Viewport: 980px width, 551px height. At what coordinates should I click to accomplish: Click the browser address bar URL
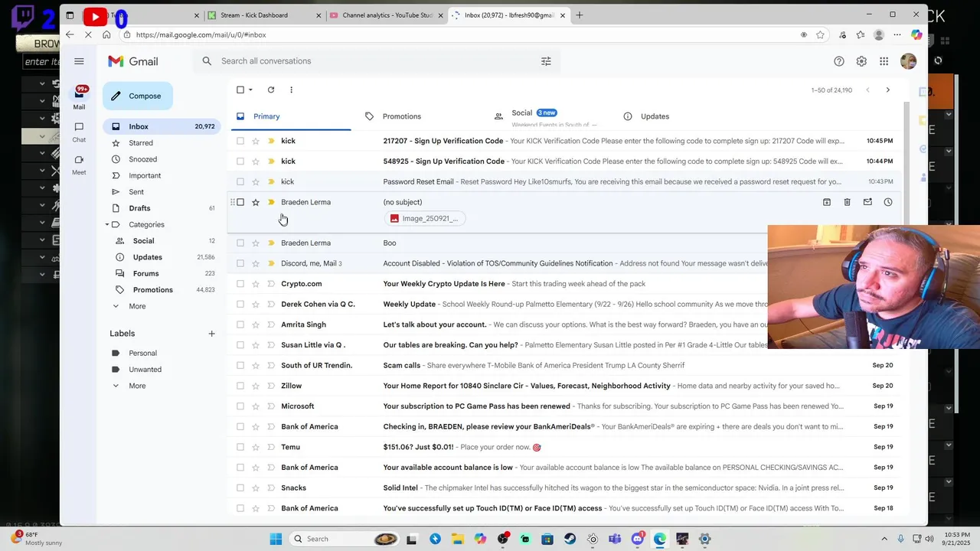pos(201,34)
